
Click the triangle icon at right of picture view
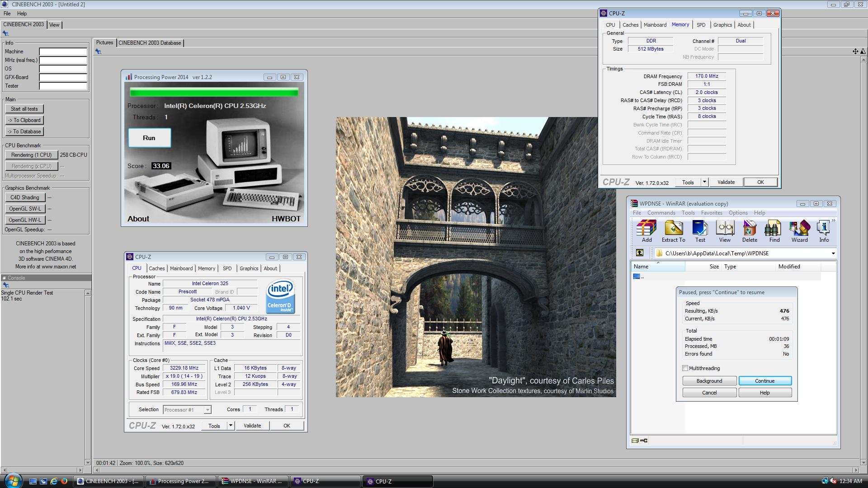863,52
